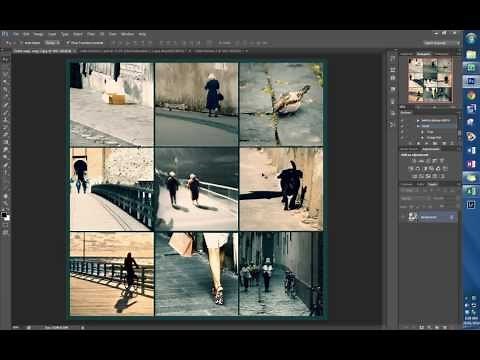Viewport: 480px width, 360px height.
Task: Open the Layer menu
Action: click(52, 34)
